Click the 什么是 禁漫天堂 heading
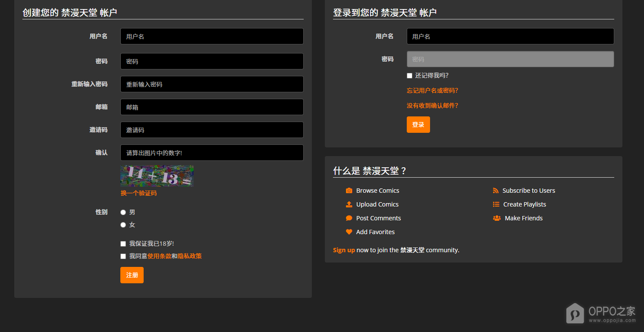The image size is (644, 332). pyautogui.click(x=370, y=171)
